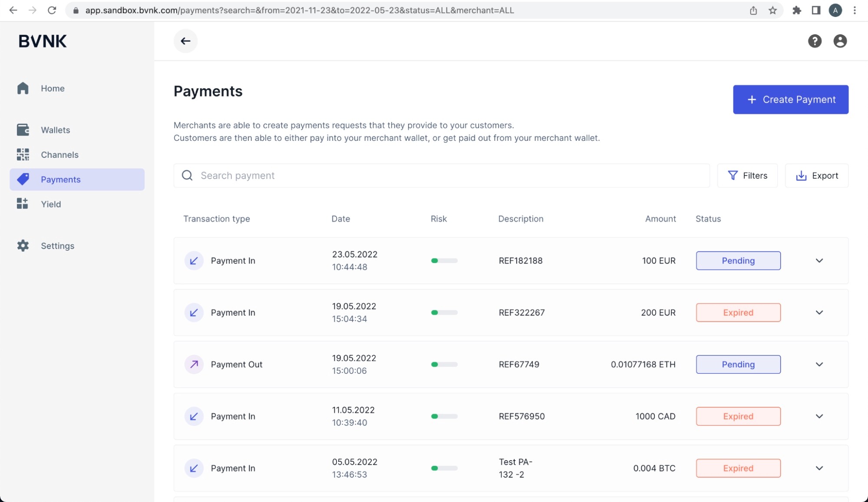Click the back arrow button
Viewport: 868px width, 502px height.
point(185,41)
